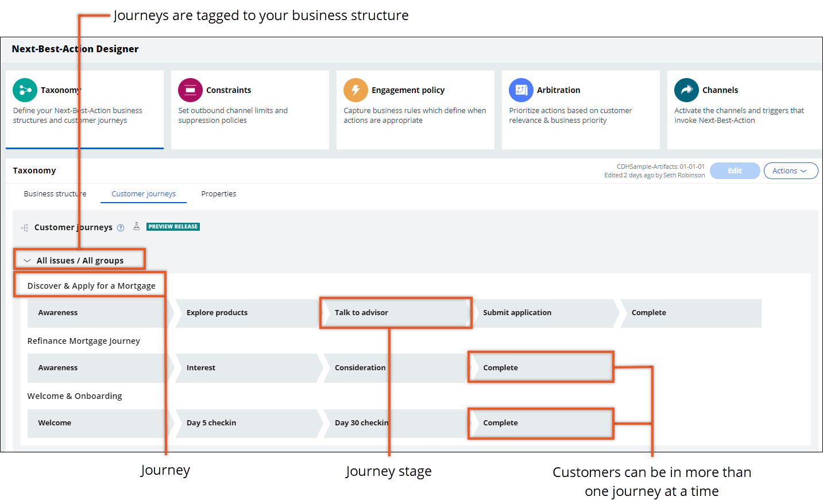Select the Customer journeys tab
The height and width of the screenshot is (504, 823).
click(x=144, y=194)
